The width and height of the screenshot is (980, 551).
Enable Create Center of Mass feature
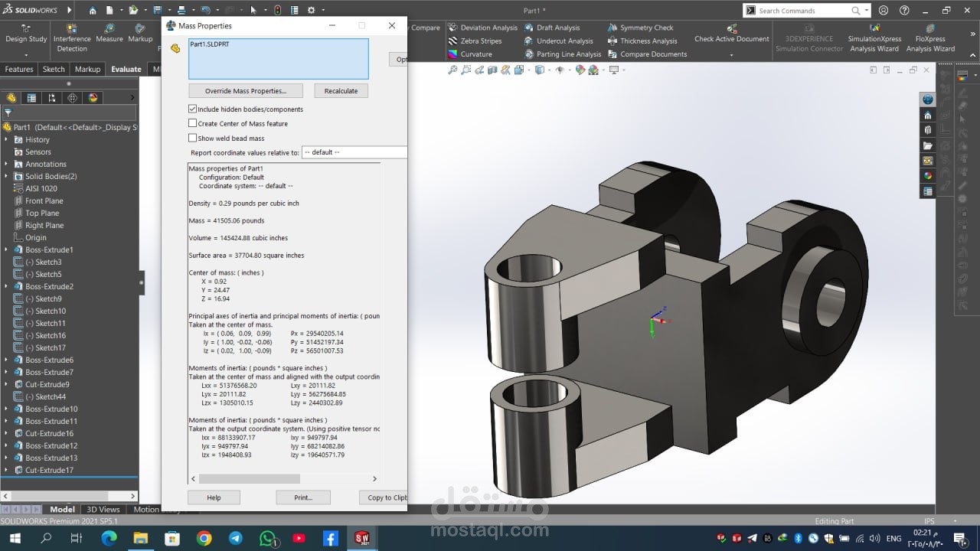(x=193, y=123)
